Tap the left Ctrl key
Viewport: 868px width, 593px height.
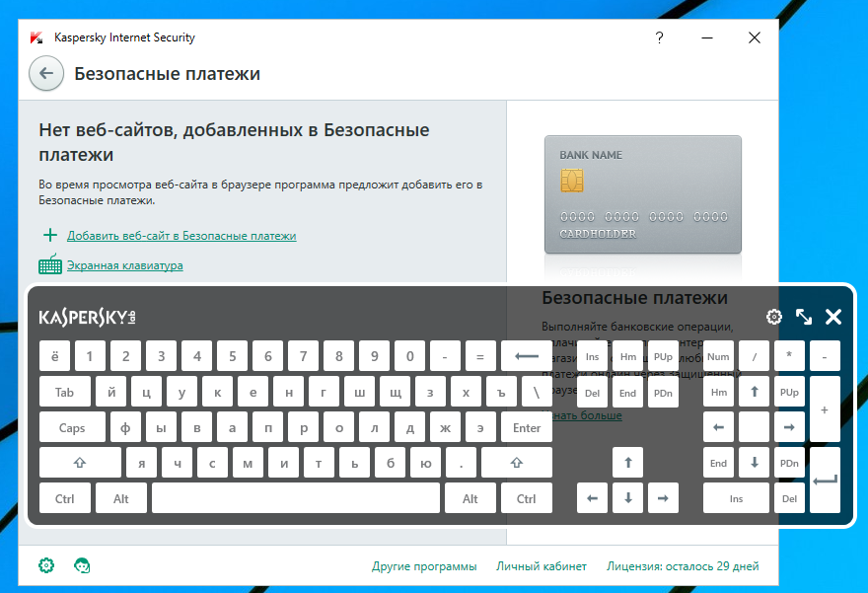[x=64, y=498]
